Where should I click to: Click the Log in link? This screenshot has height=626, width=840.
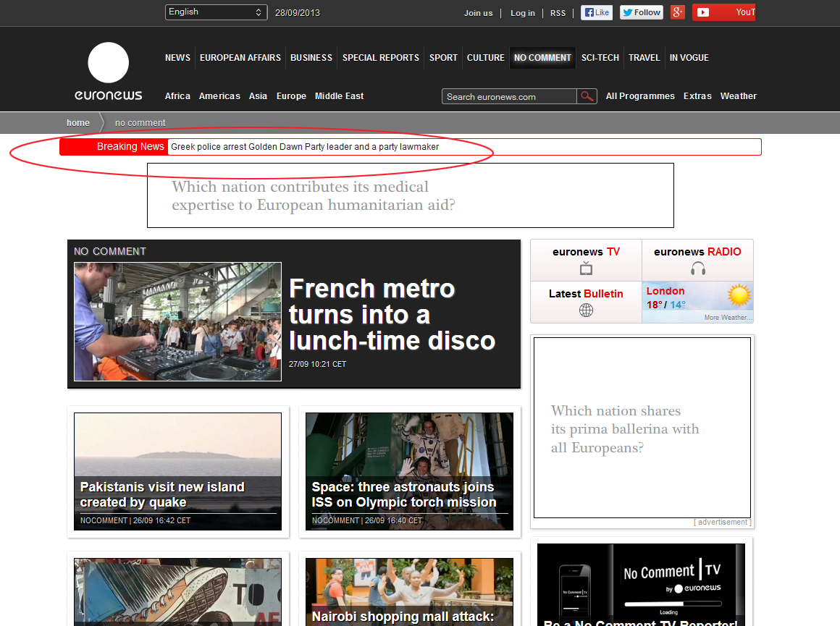522,13
